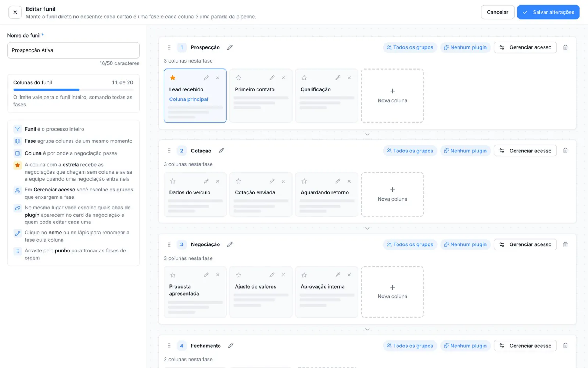
Task: Remove the Primeiro contato column
Action: pos(283,78)
